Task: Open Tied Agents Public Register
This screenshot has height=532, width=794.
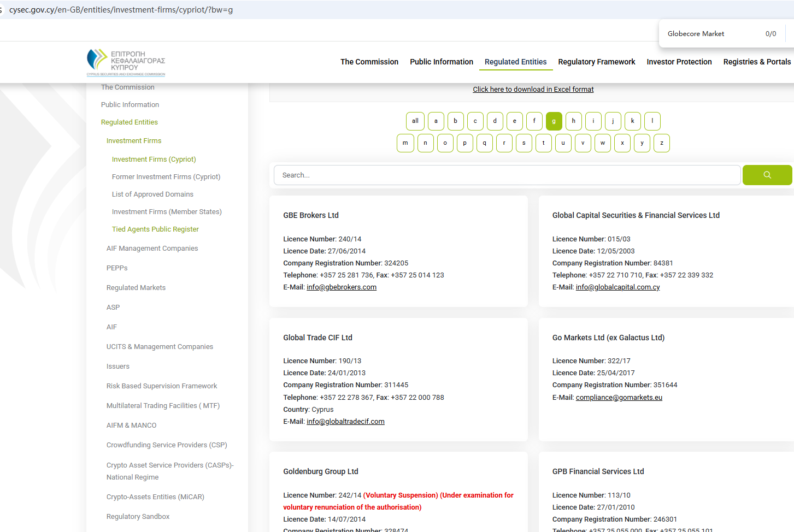Action: 155,229
